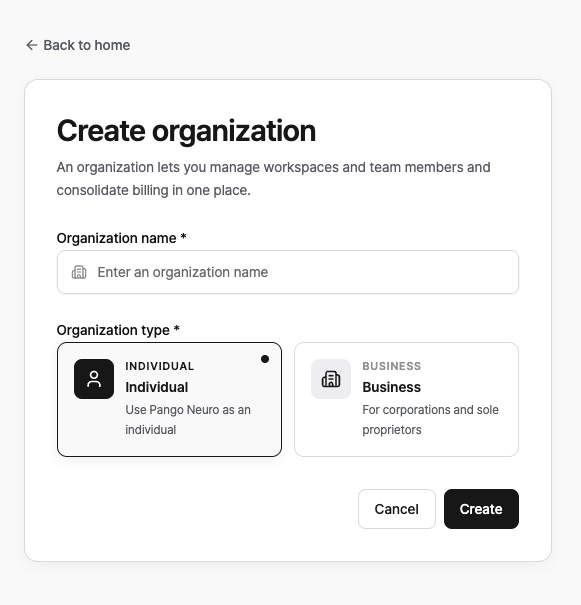This screenshot has height=605, width=581.
Task: Click the Create organization heading
Action: (186, 132)
